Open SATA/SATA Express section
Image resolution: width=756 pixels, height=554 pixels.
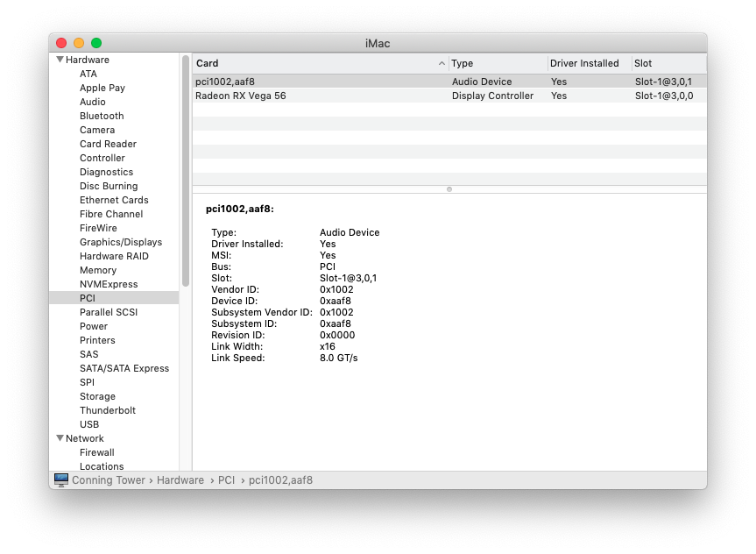(x=124, y=367)
